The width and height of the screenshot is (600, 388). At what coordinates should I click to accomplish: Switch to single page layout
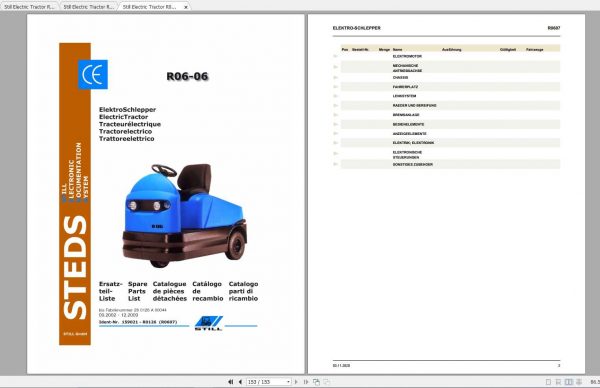(x=548, y=382)
